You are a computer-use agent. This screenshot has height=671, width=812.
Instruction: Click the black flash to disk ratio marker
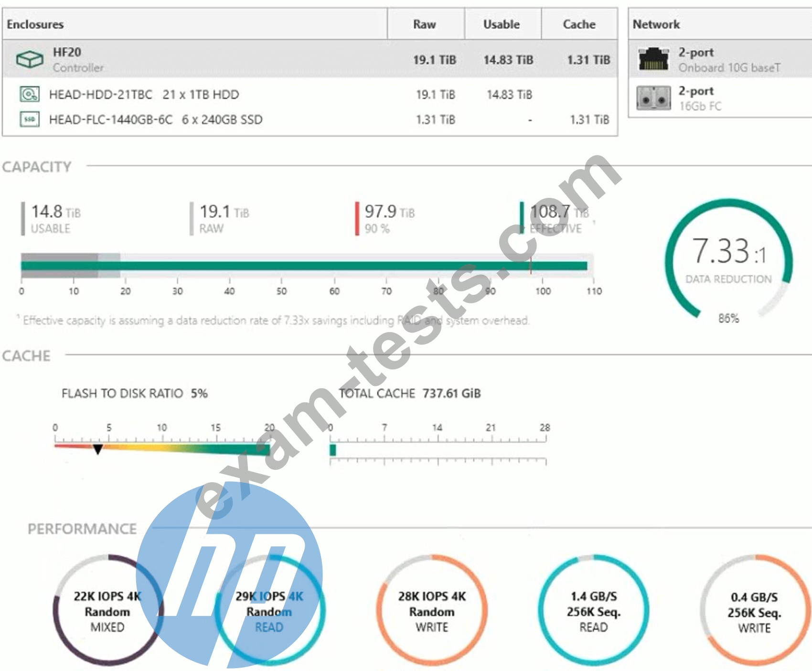pyautogui.click(x=97, y=449)
